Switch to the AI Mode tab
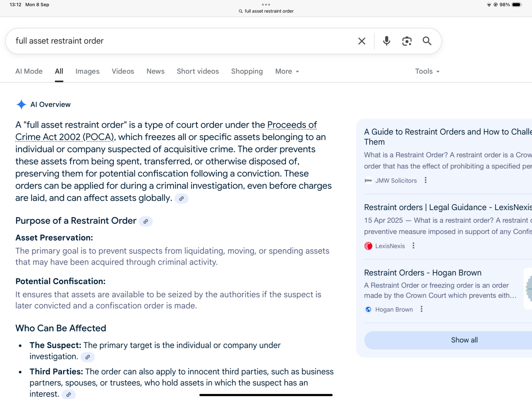Viewport: 532px width, 399px height. point(29,71)
